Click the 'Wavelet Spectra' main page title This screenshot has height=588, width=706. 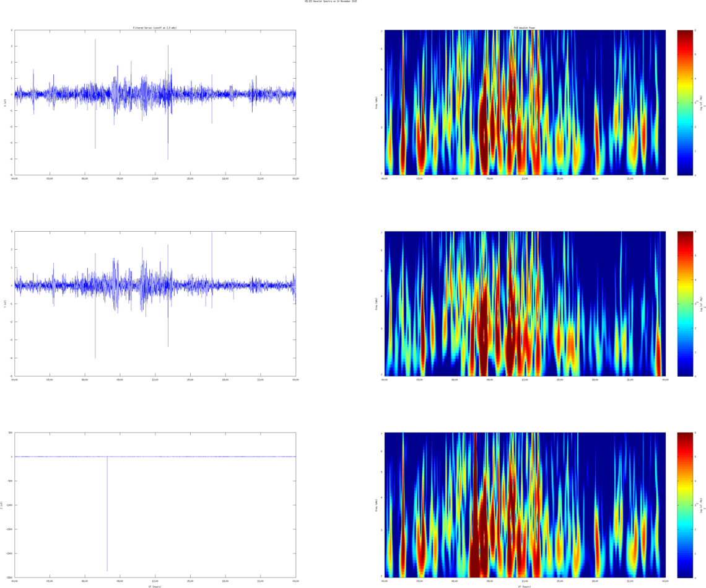[331, 1]
